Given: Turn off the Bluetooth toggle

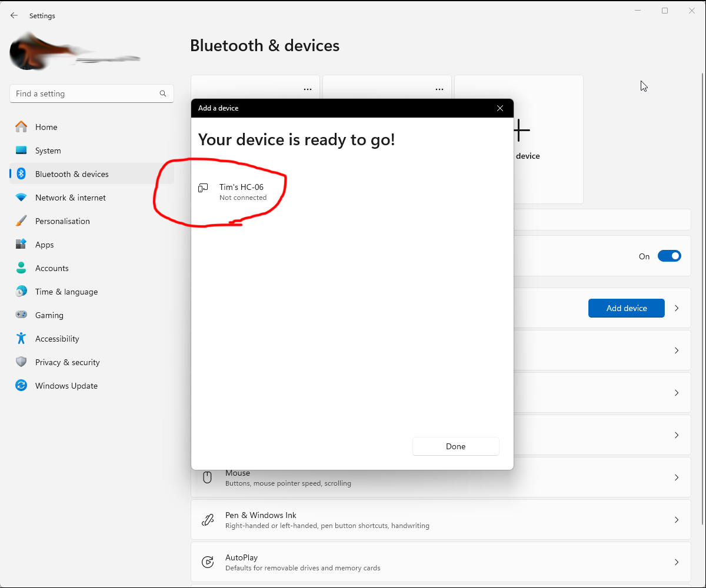Looking at the screenshot, I should point(669,256).
